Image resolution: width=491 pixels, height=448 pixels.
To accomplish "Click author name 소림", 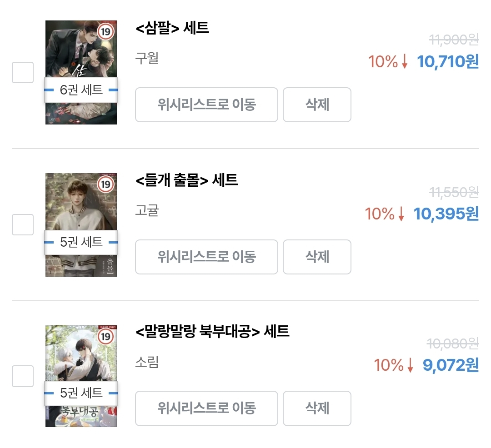I will point(147,362).
